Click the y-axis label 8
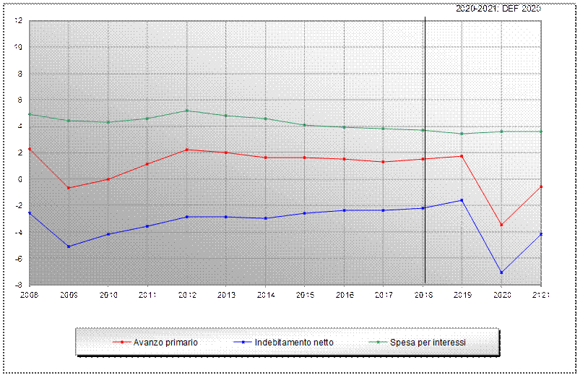 (20, 74)
